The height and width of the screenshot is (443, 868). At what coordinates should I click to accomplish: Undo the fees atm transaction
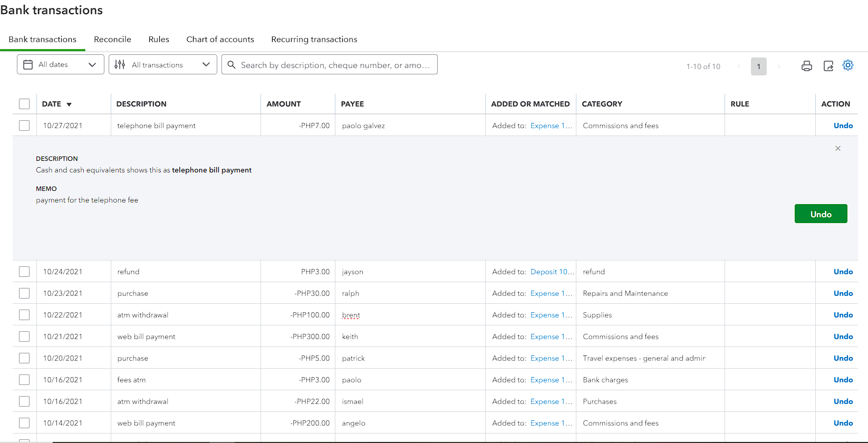[843, 380]
